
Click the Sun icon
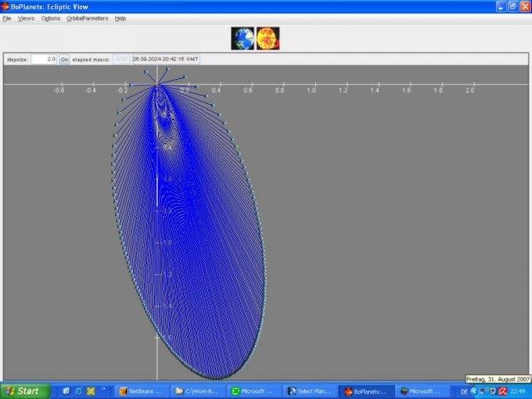268,38
